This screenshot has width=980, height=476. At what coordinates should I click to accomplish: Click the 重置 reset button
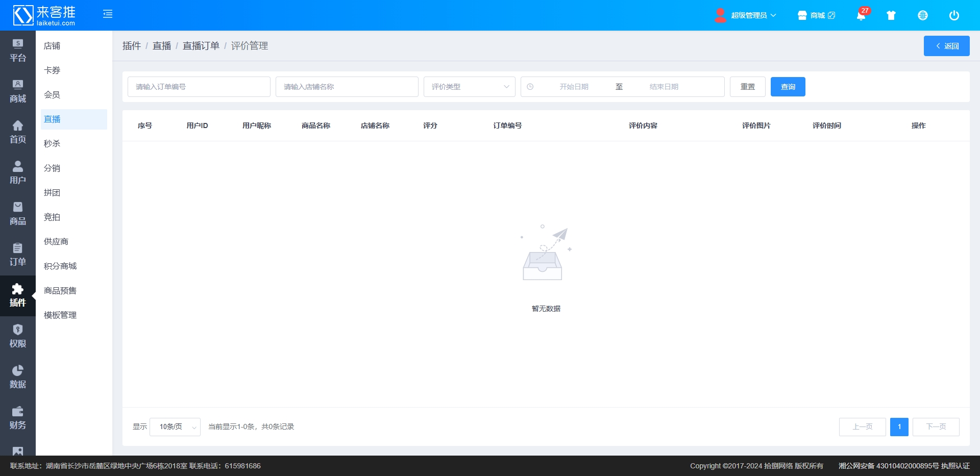tap(747, 87)
